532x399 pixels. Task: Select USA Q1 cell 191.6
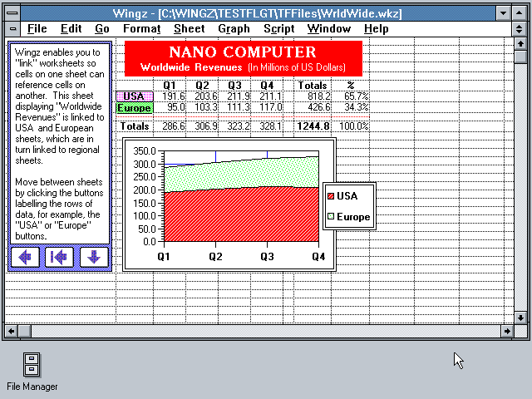[170, 96]
